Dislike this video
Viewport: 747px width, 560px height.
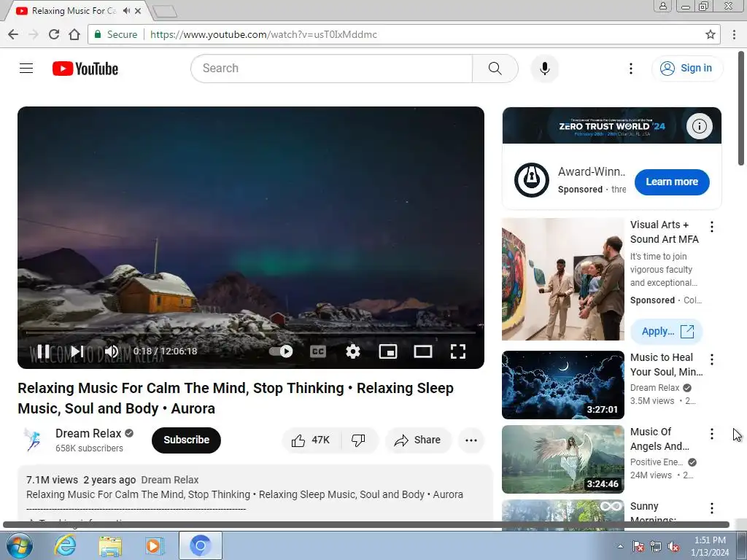[359, 440]
